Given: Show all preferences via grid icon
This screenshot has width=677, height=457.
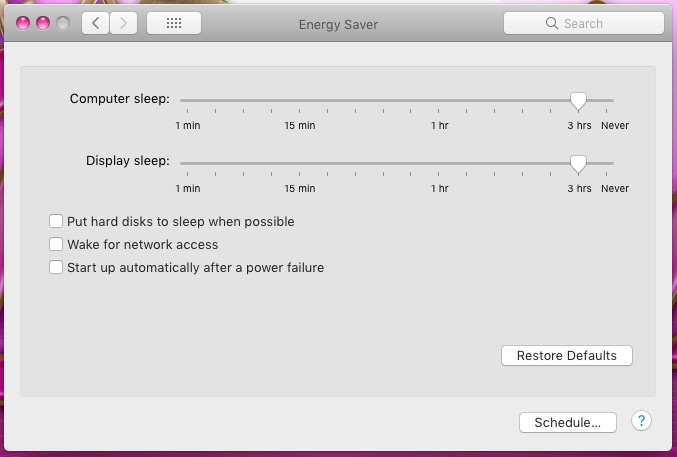Looking at the screenshot, I should point(174,23).
